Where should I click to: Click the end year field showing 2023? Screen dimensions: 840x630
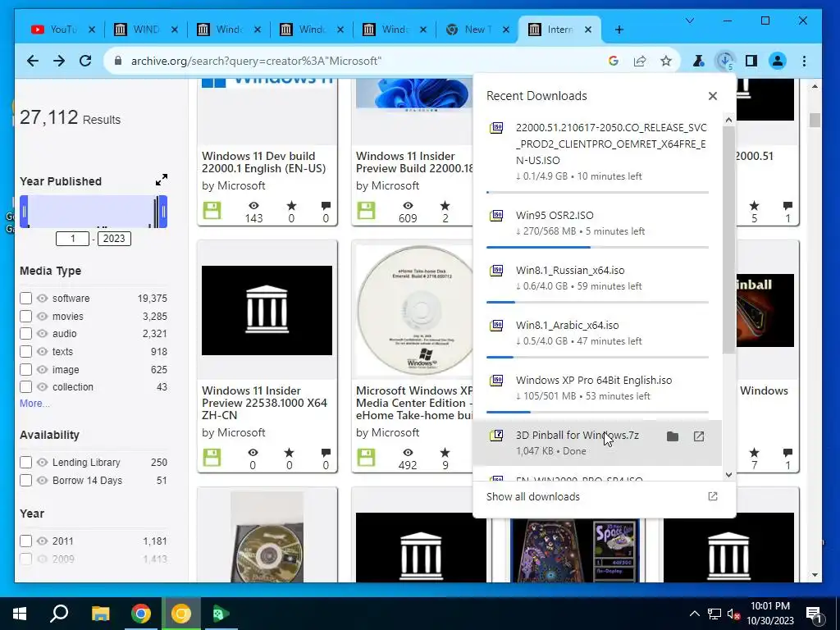coord(114,239)
